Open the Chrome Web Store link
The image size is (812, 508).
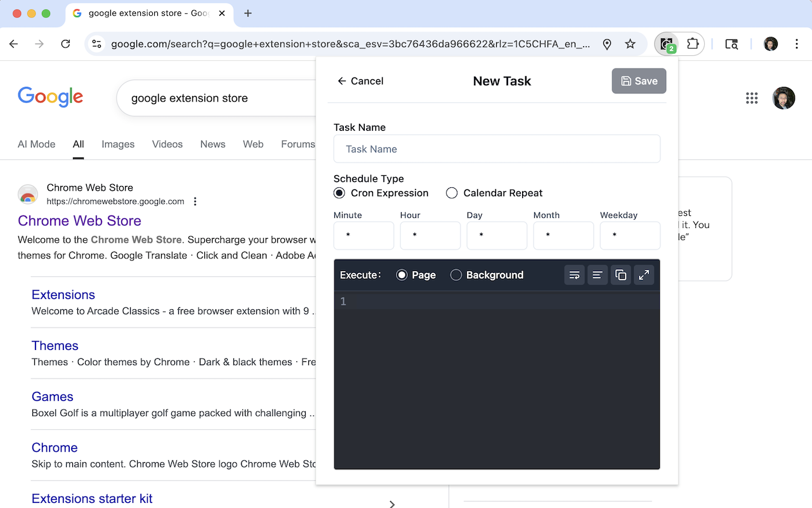click(79, 220)
